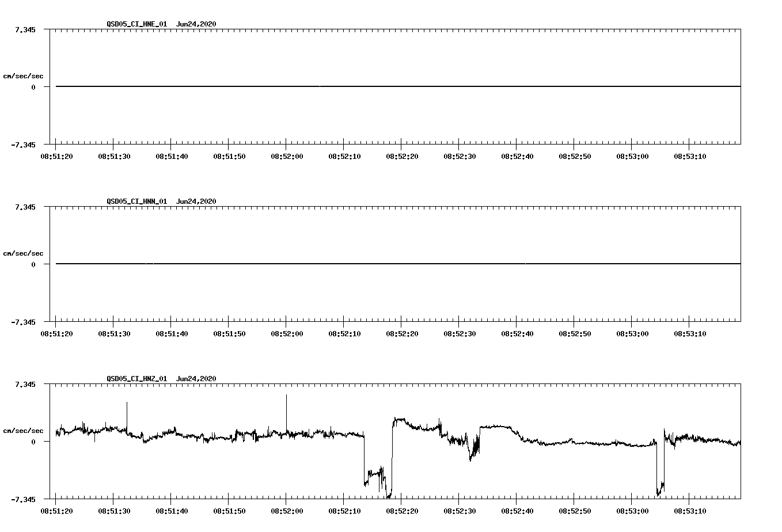Click the HNE chart's 08:52:00 time label
The width and height of the screenshot is (782, 532).
(287, 156)
